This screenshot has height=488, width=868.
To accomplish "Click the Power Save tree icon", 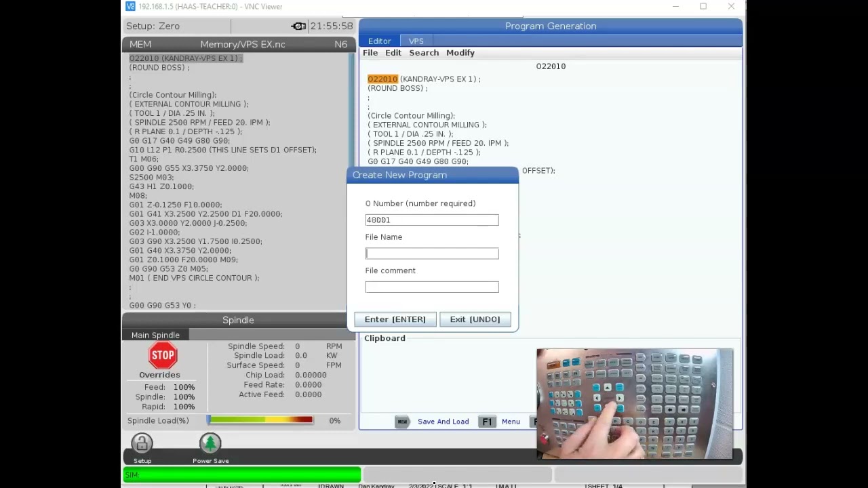I will [210, 443].
